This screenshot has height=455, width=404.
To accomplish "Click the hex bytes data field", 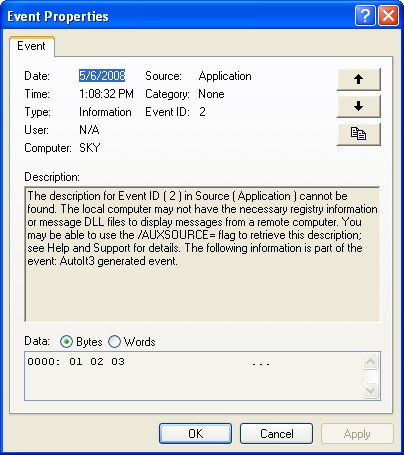I will (194, 376).
